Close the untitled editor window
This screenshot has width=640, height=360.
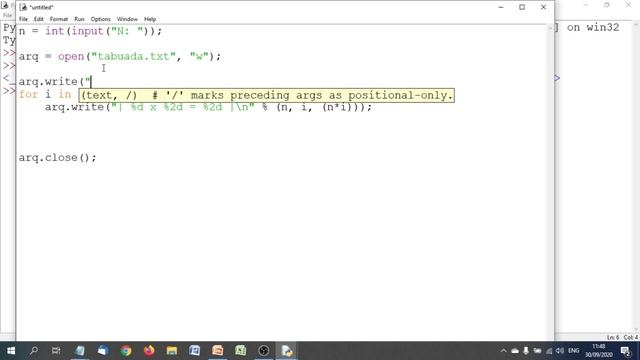[x=543, y=7]
